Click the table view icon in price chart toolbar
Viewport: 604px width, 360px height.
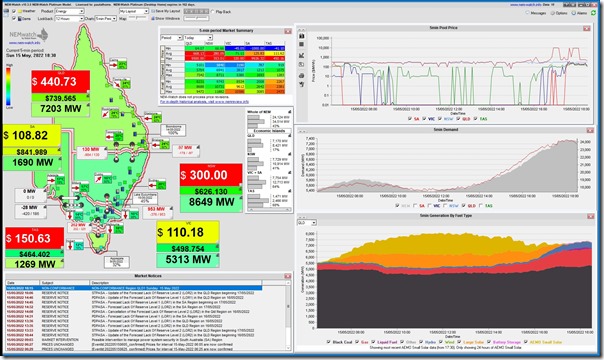click(302, 45)
